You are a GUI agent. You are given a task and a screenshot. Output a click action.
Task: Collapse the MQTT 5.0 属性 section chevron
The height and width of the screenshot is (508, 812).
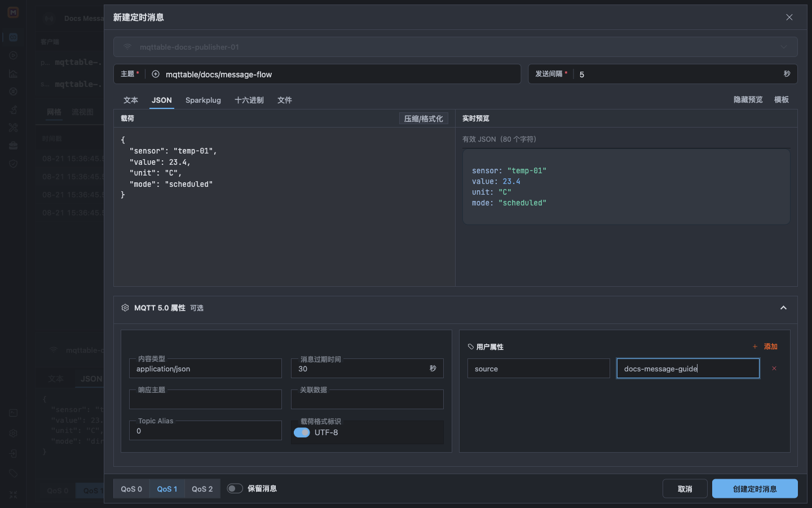pyautogui.click(x=783, y=308)
